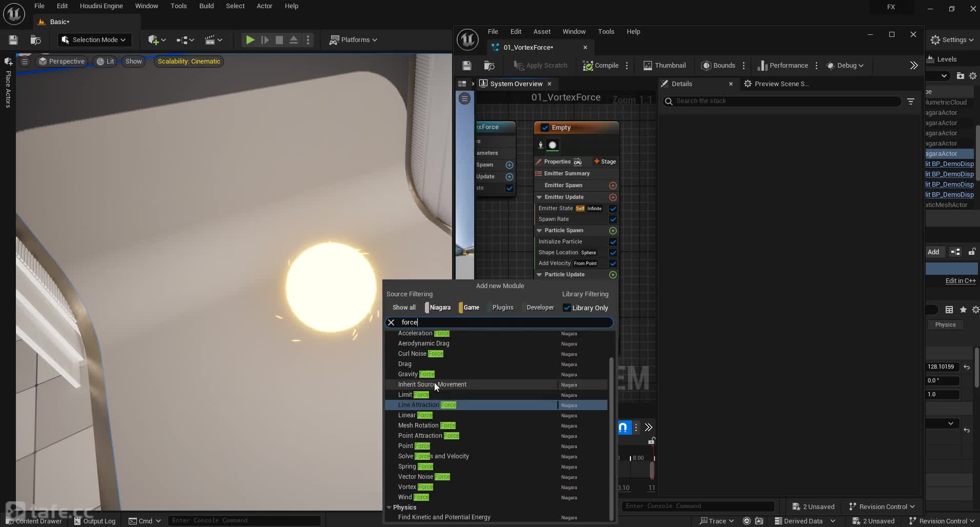
Task: Toggle the Bounds toolbar button
Action: pos(718,66)
